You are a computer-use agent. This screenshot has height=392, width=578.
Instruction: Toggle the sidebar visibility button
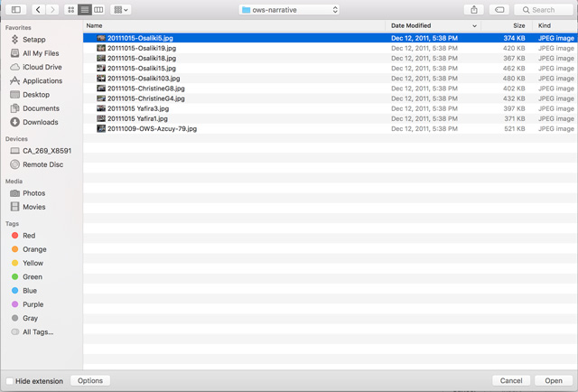click(x=15, y=10)
